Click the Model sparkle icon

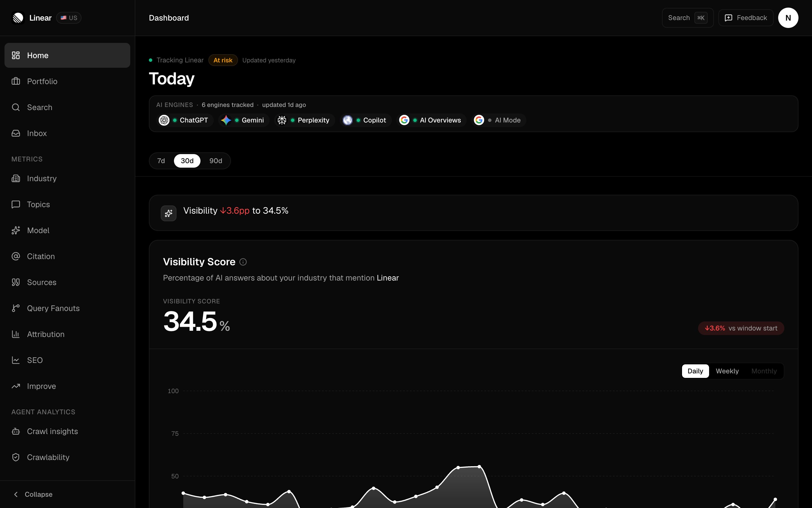coord(16,230)
